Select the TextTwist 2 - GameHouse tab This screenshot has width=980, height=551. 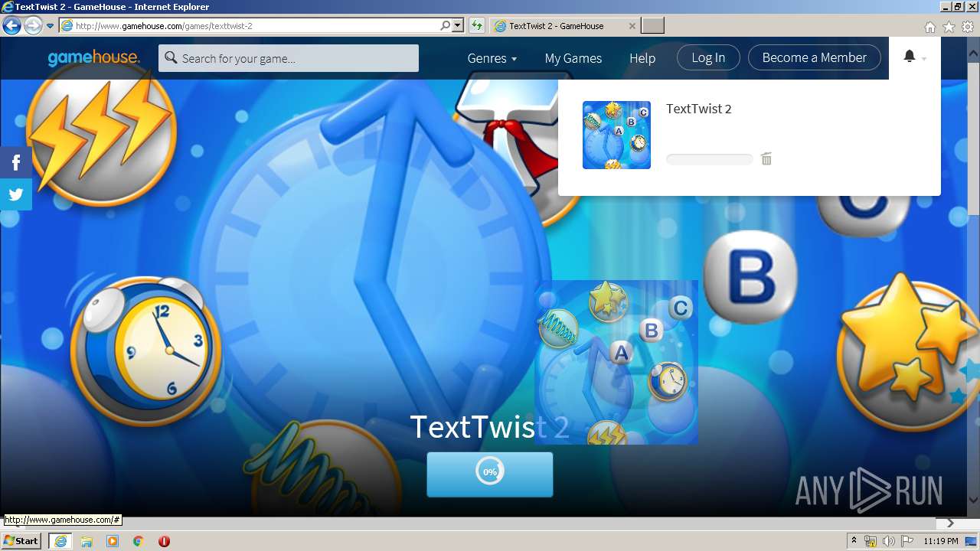pos(563,26)
